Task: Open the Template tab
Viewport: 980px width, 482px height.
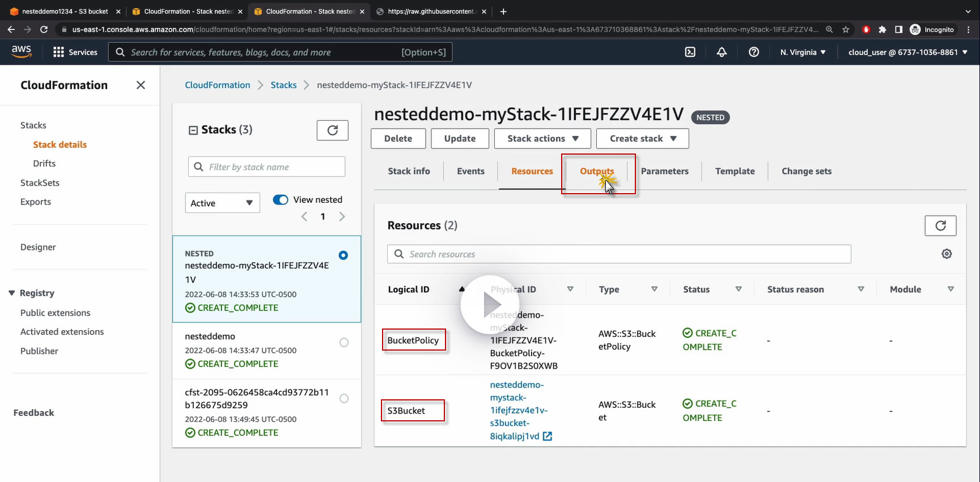Action: click(735, 171)
